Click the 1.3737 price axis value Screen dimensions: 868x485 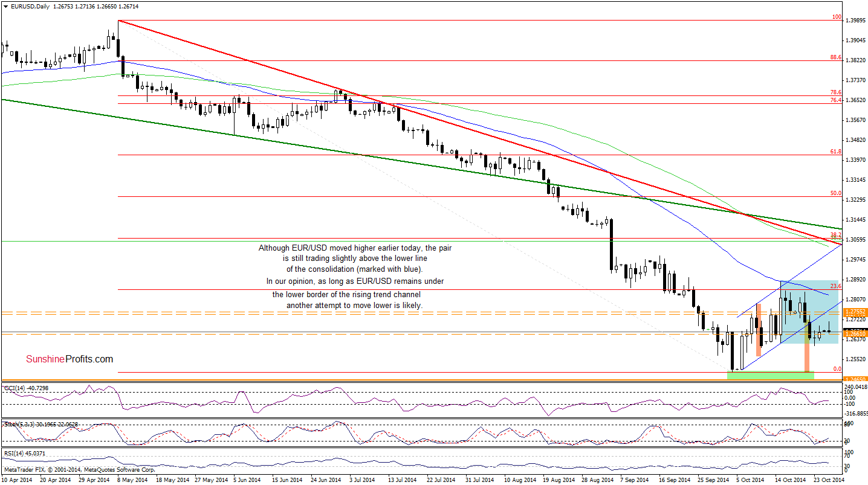(855, 80)
